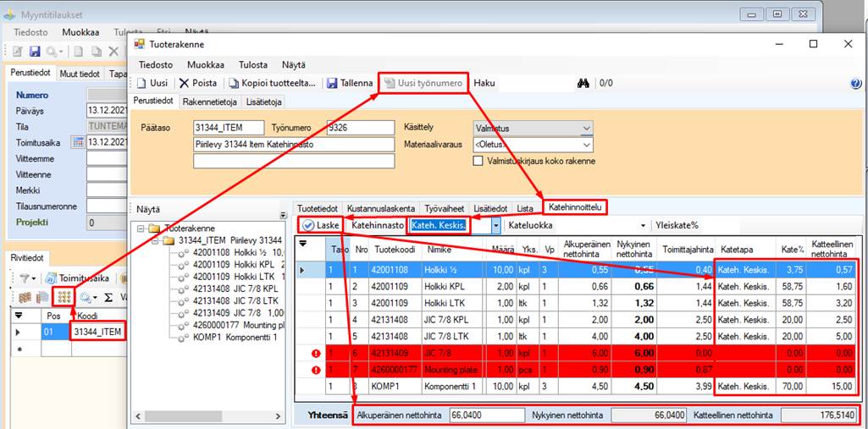
Task: Click the grid options icon in Katehinnoittelu table header
Action: pos(303,243)
